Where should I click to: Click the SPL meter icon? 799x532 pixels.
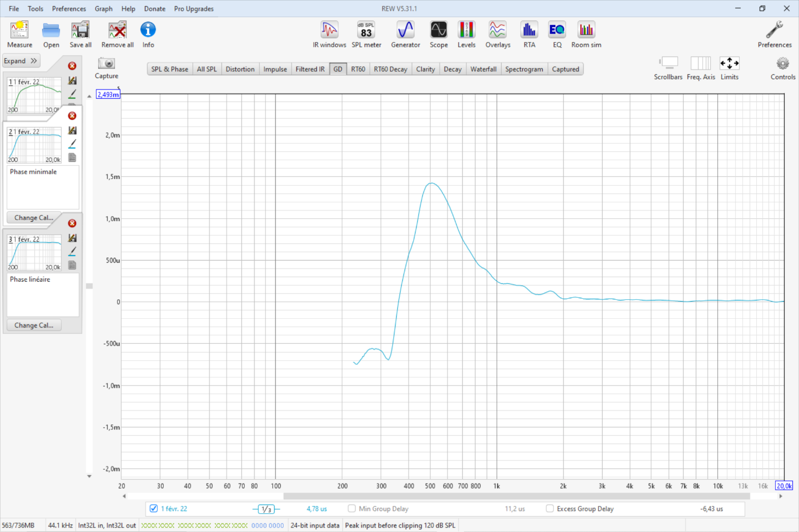tap(366, 34)
